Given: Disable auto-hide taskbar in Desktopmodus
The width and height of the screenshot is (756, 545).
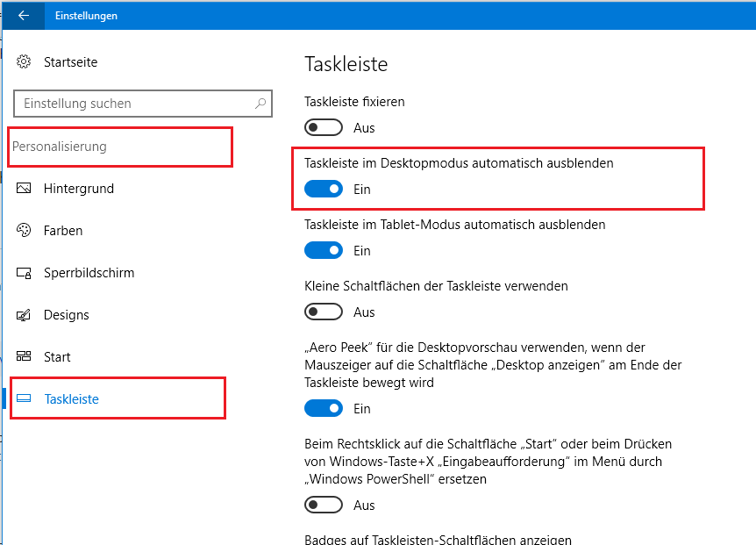Looking at the screenshot, I should (x=324, y=189).
